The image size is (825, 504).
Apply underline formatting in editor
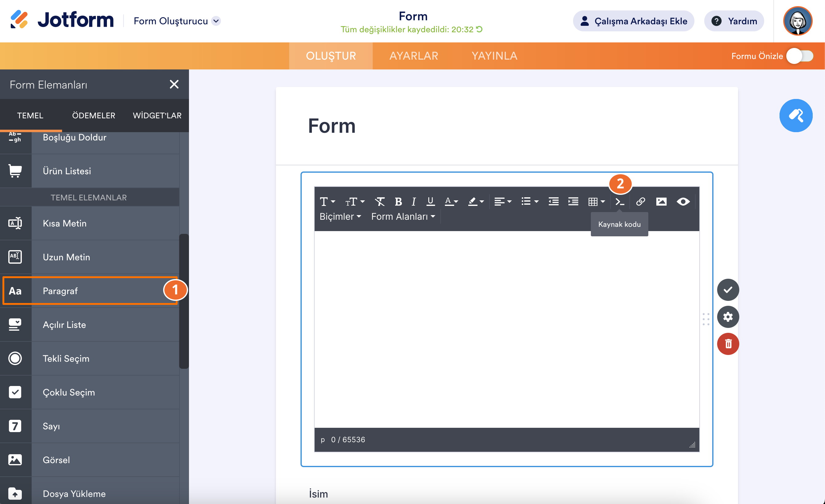[430, 202]
